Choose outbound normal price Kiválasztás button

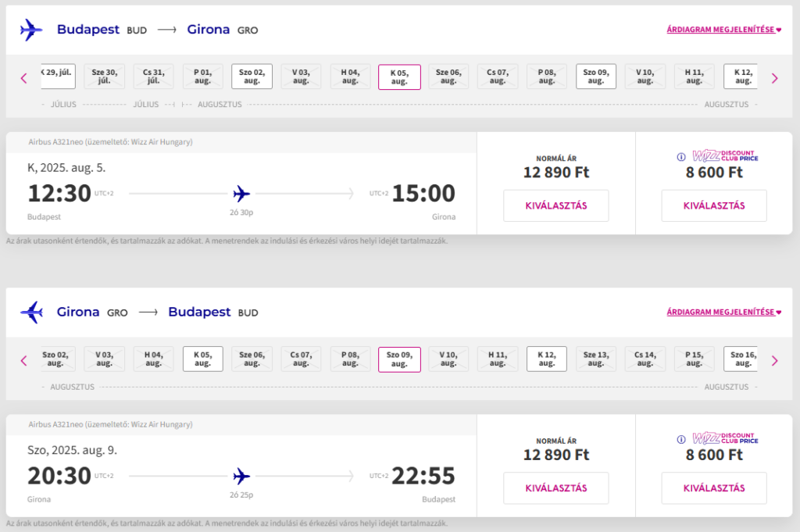coord(556,205)
